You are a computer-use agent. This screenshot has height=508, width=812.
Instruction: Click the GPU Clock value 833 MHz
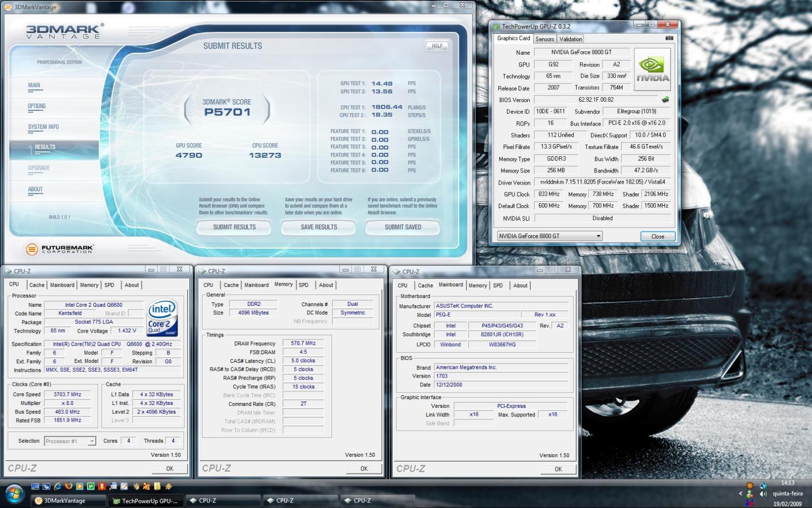[x=549, y=194]
